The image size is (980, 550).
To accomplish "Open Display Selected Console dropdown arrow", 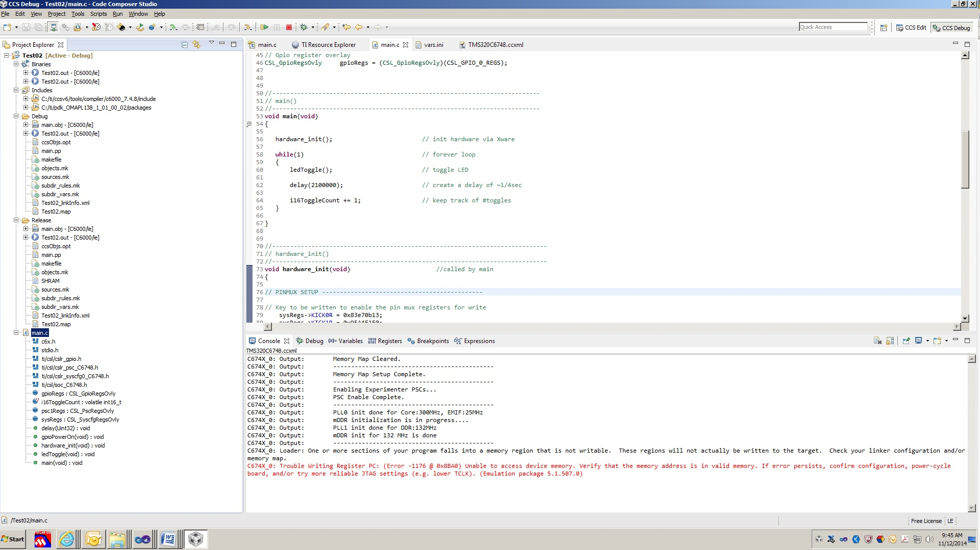I will [x=927, y=341].
